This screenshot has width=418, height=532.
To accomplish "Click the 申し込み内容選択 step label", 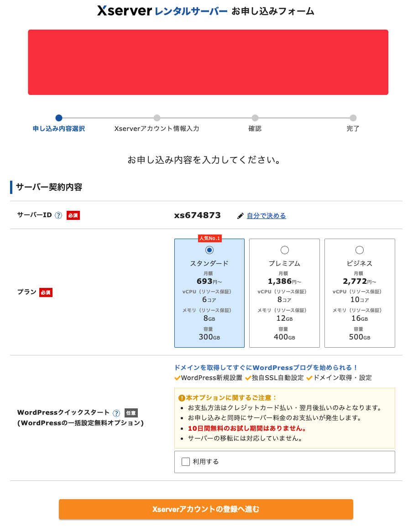I will [59, 129].
